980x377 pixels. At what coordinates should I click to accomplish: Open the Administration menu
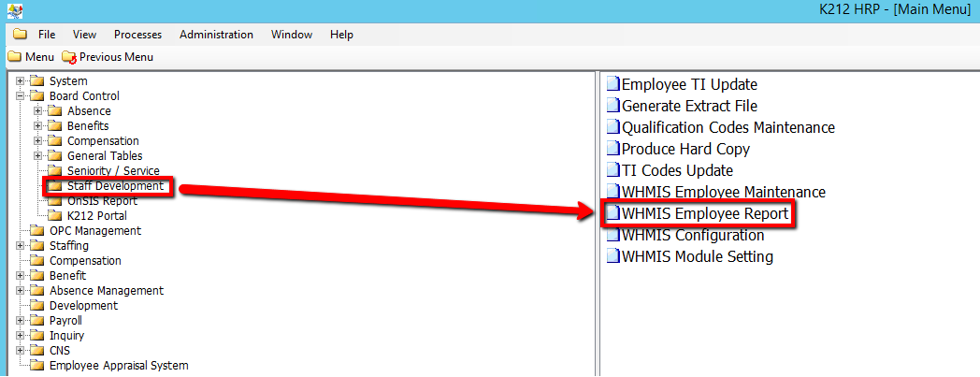[x=216, y=35]
